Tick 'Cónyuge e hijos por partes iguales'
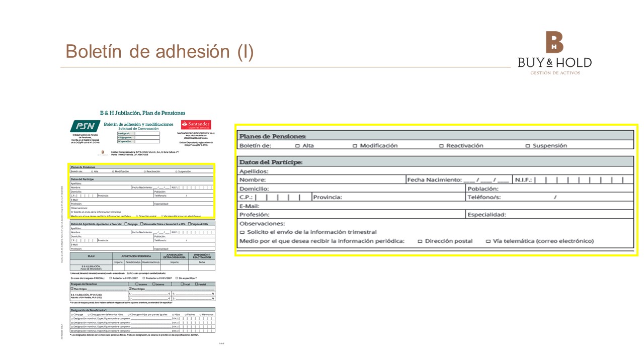This screenshot has width=644, height=362. tap(129, 315)
